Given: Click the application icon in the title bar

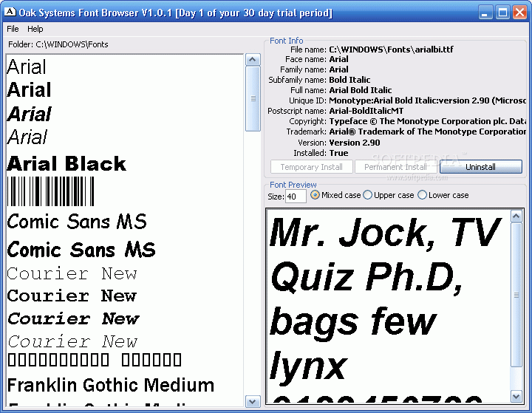Looking at the screenshot, I should coord(10,13).
